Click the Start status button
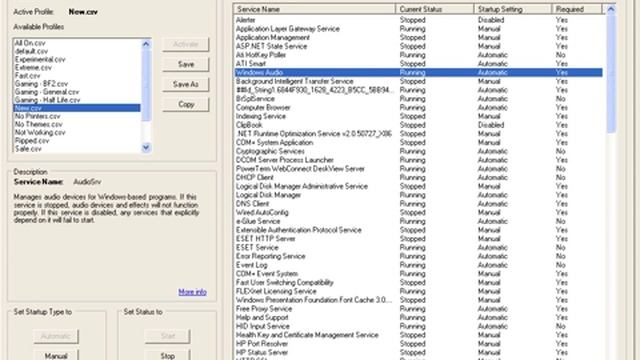Viewport: 640px width, 360px height. (167, 336)
